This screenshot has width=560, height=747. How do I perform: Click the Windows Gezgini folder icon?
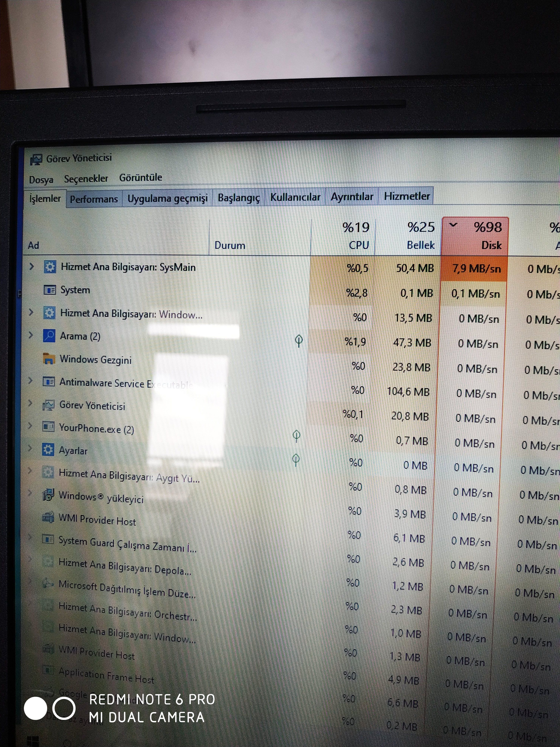[49, 359]
